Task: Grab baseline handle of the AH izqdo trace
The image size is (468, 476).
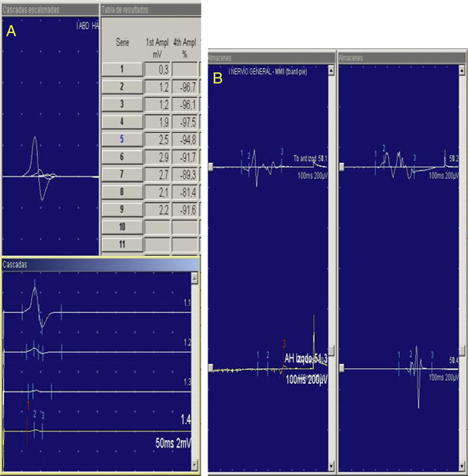Action: (x=211, y=368)
